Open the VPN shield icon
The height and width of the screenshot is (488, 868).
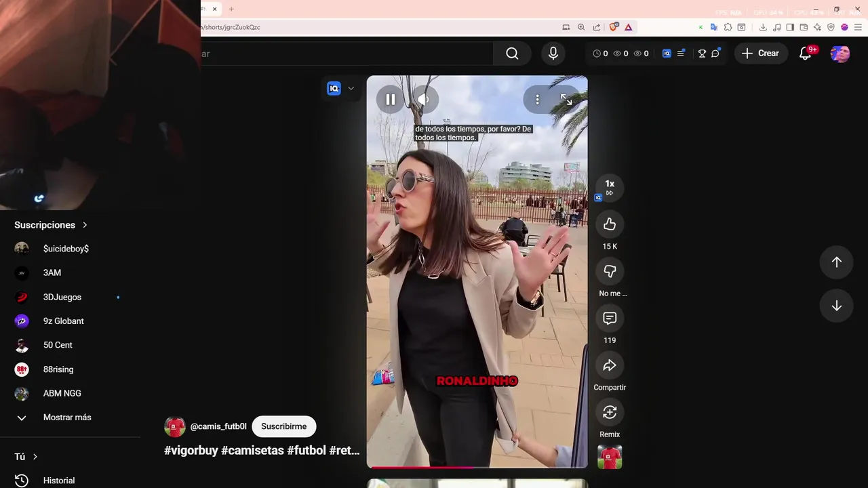coord(831,27)
